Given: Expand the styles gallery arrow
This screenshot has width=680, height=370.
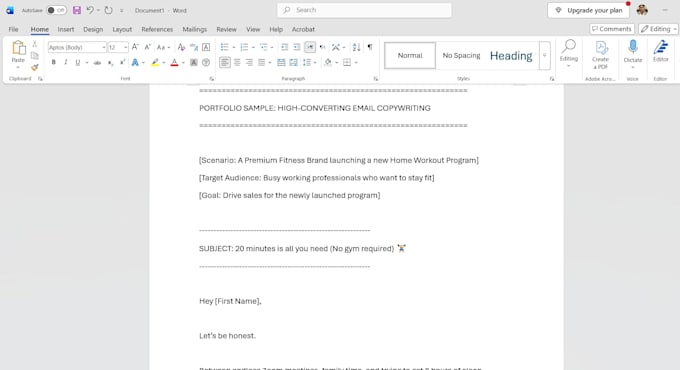Looking at the screenshot, I should (545, 56).
